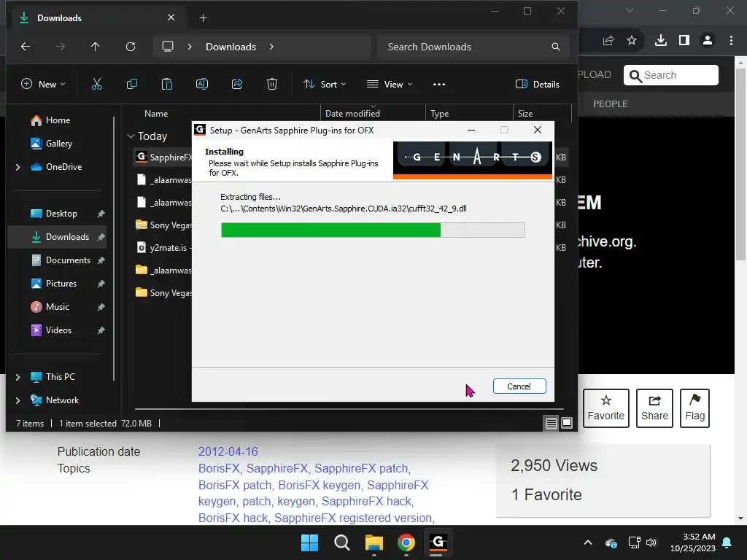Image resolution: width=747 pixels, height=560 pixels.
Task: Open the Windows Start menu
Action: [x=309, y=542]
